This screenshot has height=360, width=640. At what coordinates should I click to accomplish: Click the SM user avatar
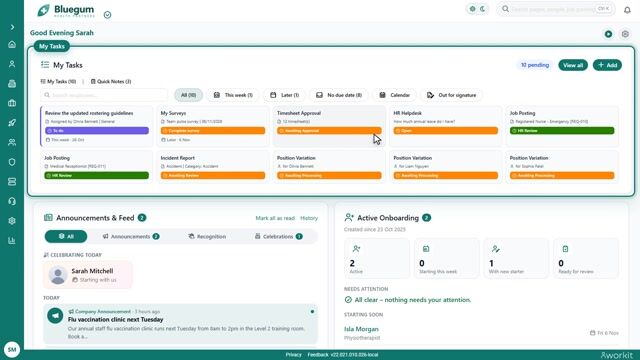(x=12, y=349)
